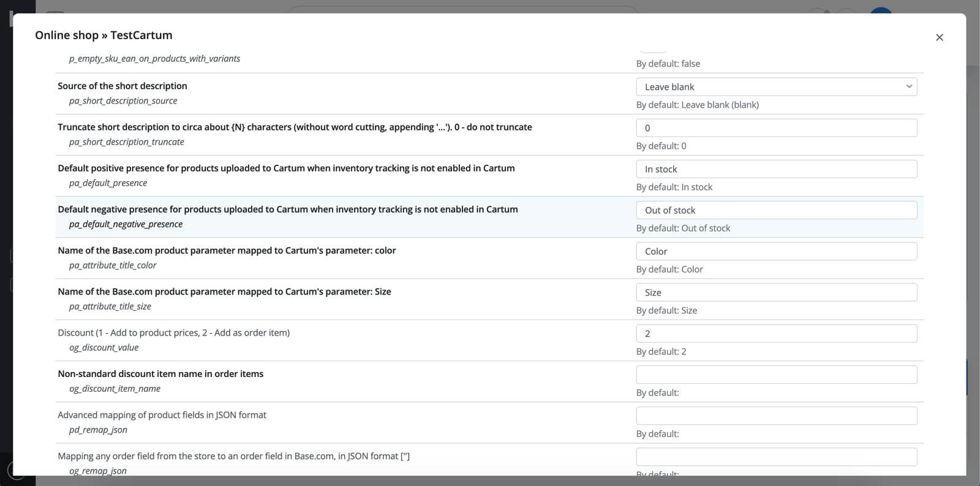Select the pa_default_negative_presence parameter name

(x=126, y=223)
